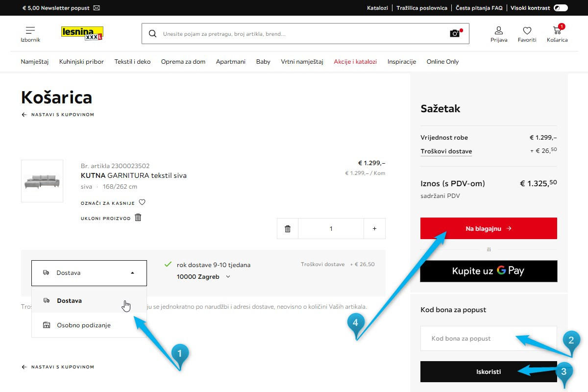The width and height of the screenshot is (588, 392).
Task: Click '€ 1.325,50' total amount
Action: 538,183
